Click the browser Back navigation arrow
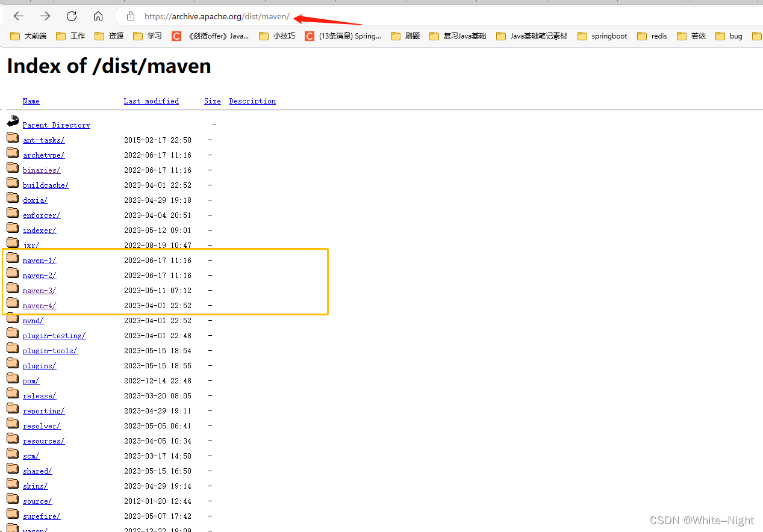 tap(17, 16)
